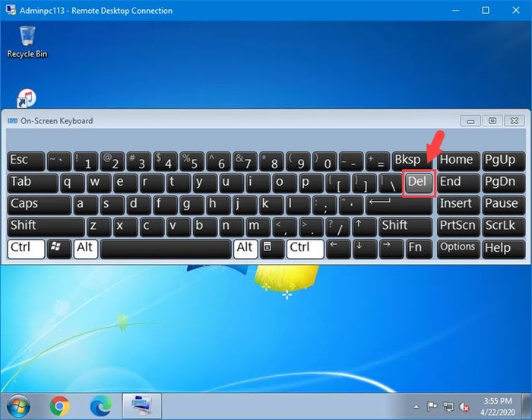The width and height of the screenshot is (532, 420).
Task: Click the Remote Desktop Connection title icon
Action: 11,10
